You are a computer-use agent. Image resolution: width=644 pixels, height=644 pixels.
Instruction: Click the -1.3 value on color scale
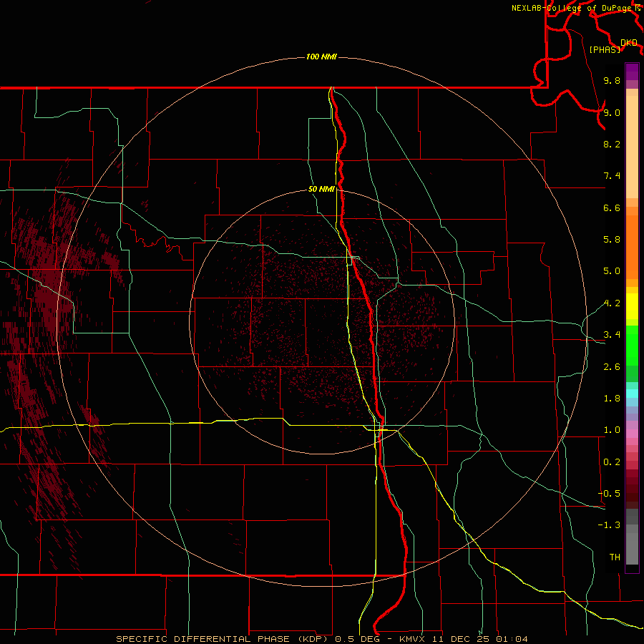point(609,525)
